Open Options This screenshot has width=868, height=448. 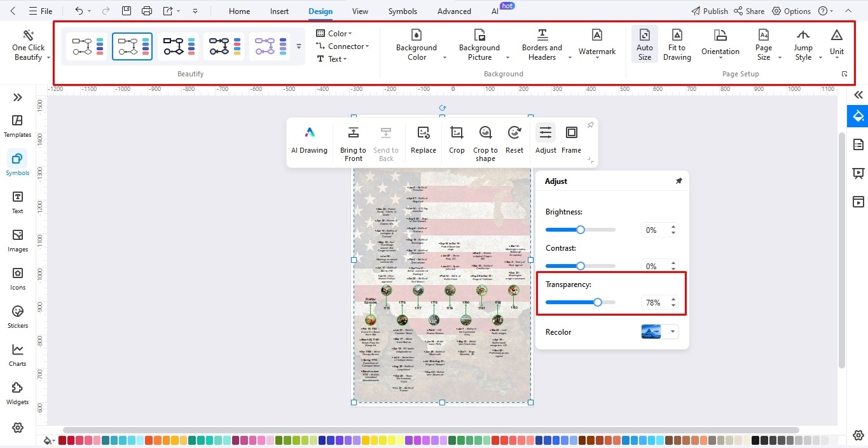791,11
